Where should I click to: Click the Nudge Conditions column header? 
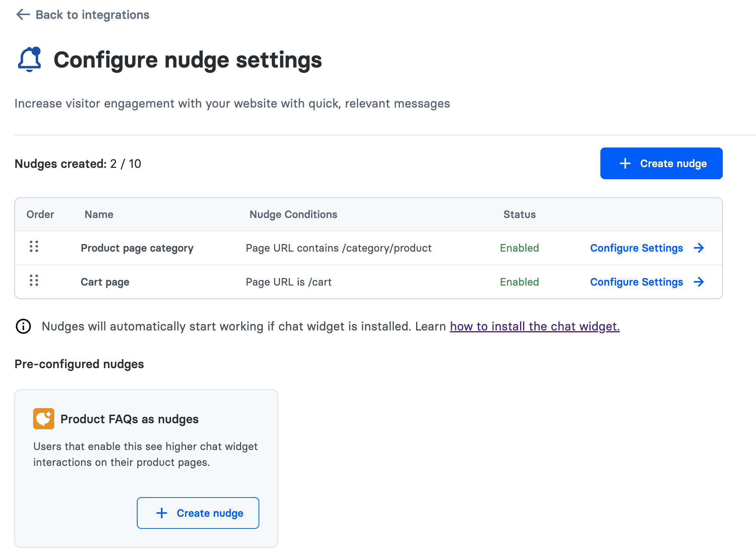293,214
